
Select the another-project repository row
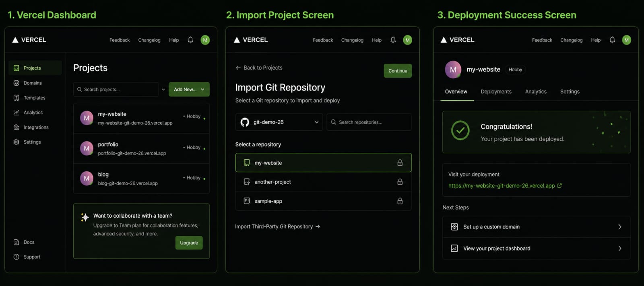tap(324, 182)
